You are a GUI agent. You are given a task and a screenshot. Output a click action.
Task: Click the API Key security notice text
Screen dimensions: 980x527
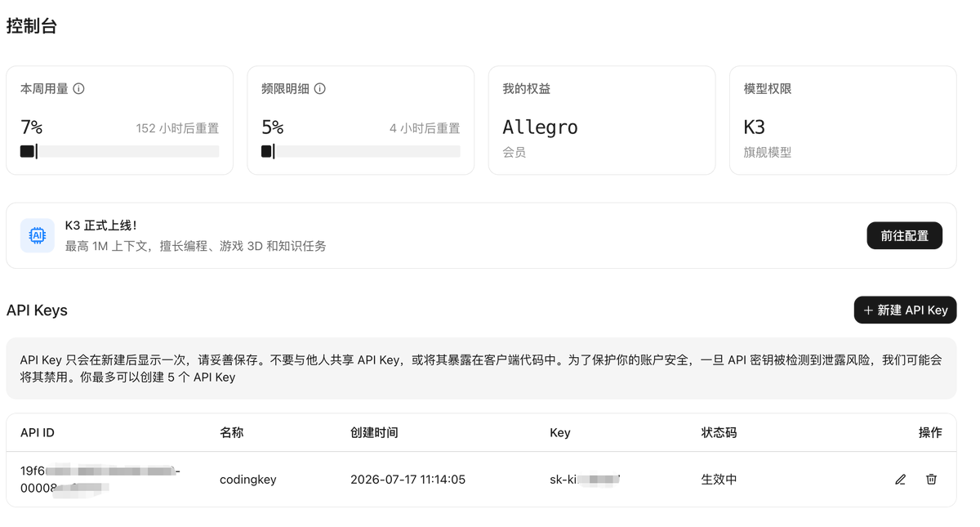pyautogui.click(x=481, y=368)
